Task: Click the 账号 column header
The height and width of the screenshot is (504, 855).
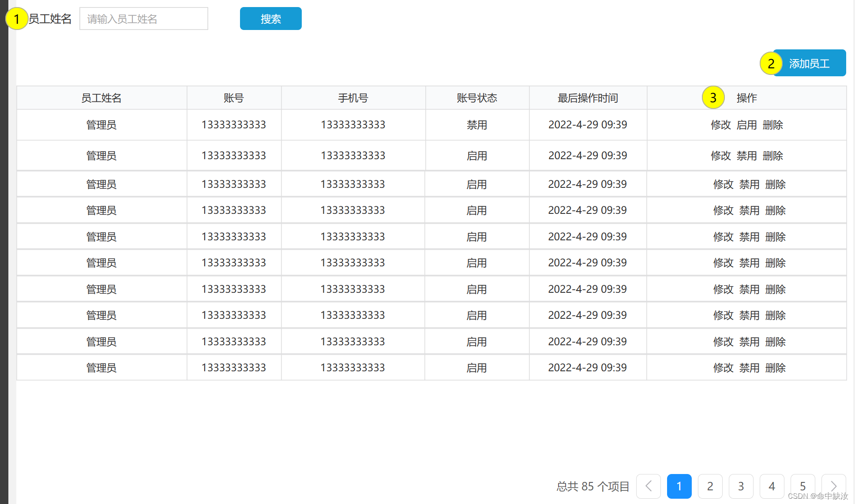Action: 234,98
